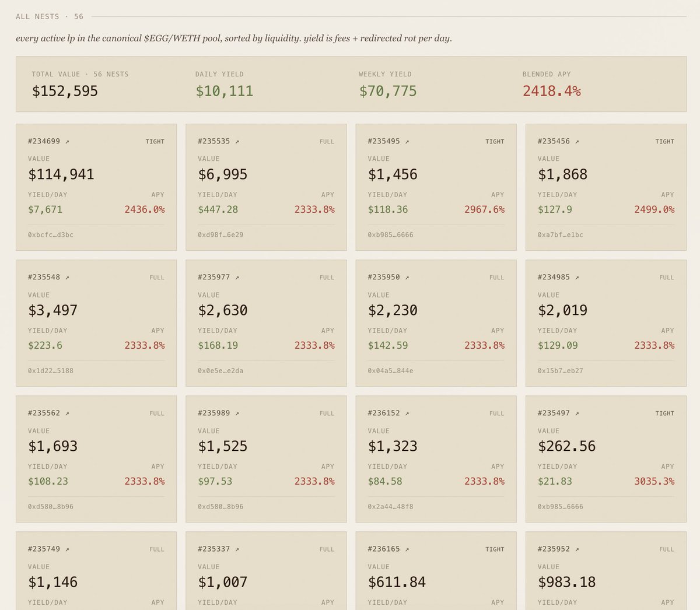Image resolution: width=700 pixels, height=610 pixels.
Task: Click FULL label on nest #235535
Action: [327, 142]
